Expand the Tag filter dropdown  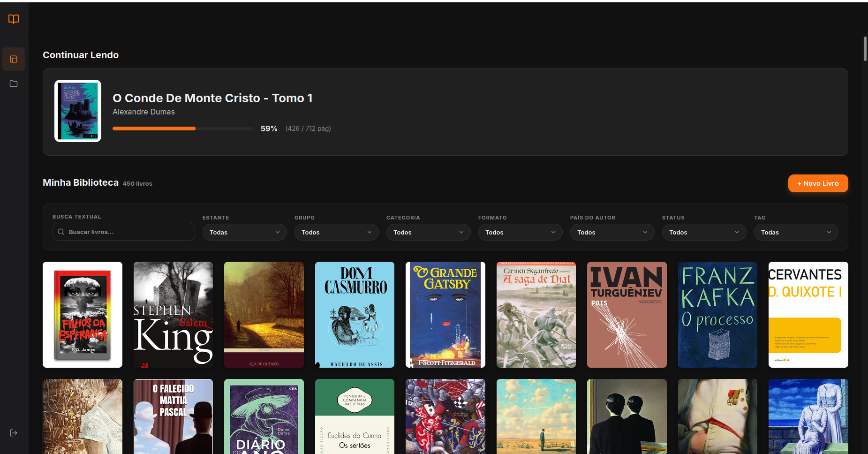(796, 232)
